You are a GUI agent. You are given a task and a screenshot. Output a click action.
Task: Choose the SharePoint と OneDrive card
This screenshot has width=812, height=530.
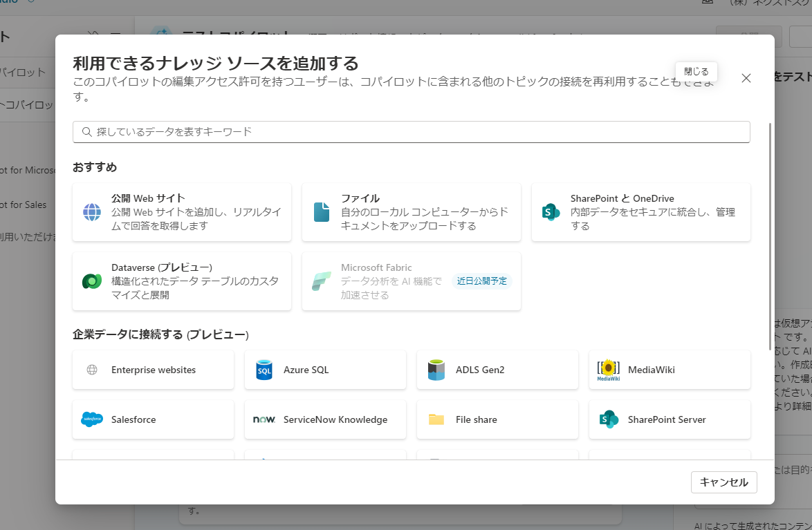pos(641,212)
